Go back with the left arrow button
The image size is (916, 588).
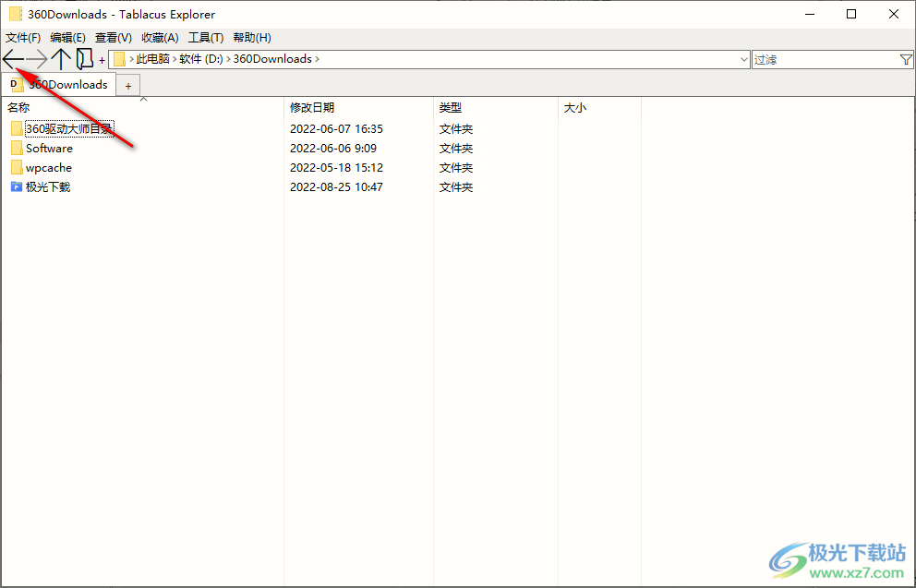13,59
